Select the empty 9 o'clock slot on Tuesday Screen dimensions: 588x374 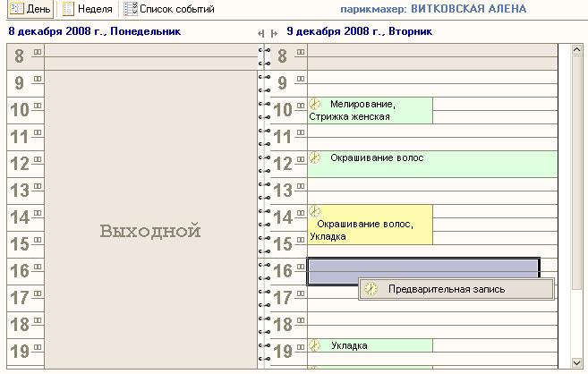click(432, 83)
